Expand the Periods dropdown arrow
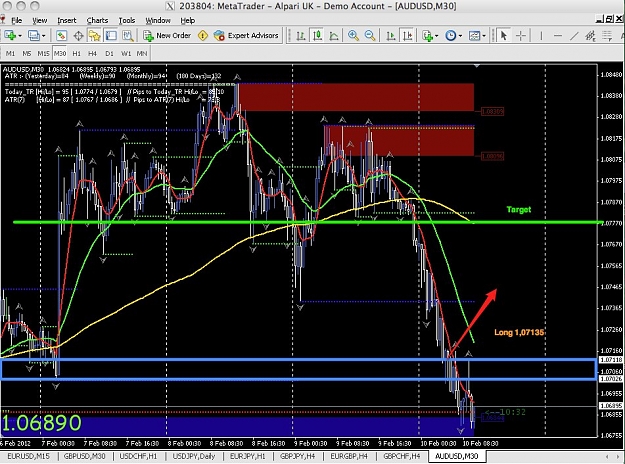Image resolution: width=625 pixels, height=464 pixels. coord(460,36)
